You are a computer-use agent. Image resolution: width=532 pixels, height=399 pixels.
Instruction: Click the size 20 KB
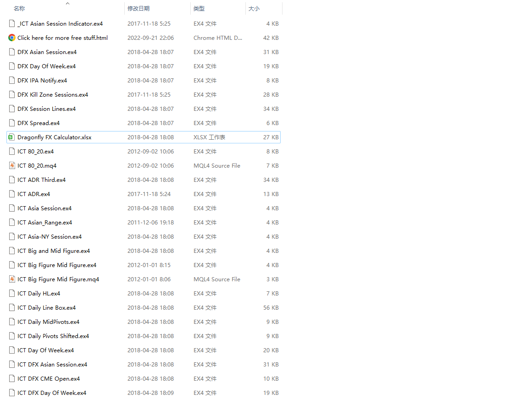[x=271, y=350]
